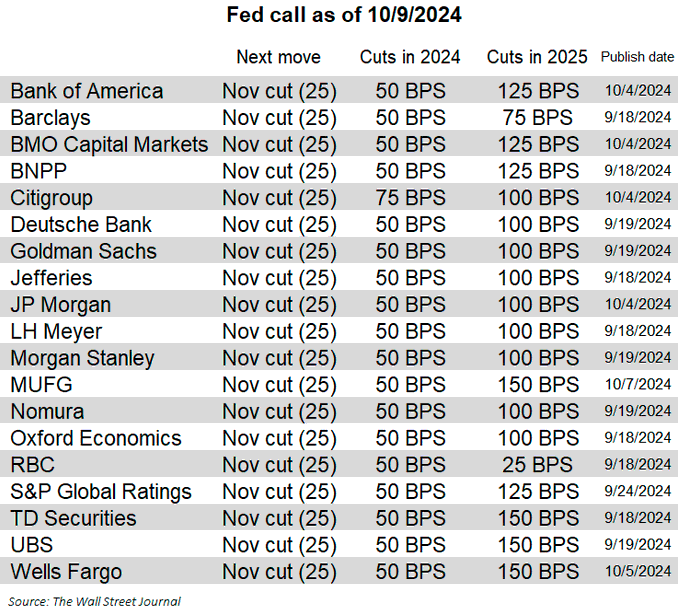The width and height of the screenshot is (678, 615).
Task: Select the "Next move" column header
Action: click(278, 57)
